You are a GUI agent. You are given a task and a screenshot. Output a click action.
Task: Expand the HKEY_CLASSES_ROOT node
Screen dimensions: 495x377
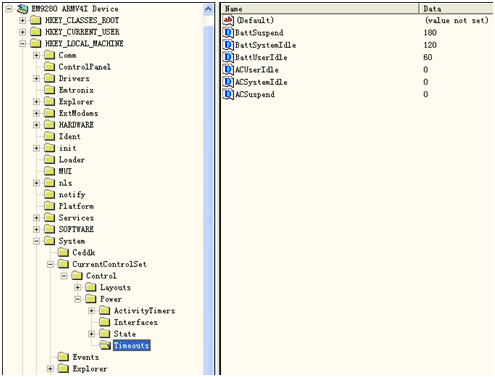22,20
